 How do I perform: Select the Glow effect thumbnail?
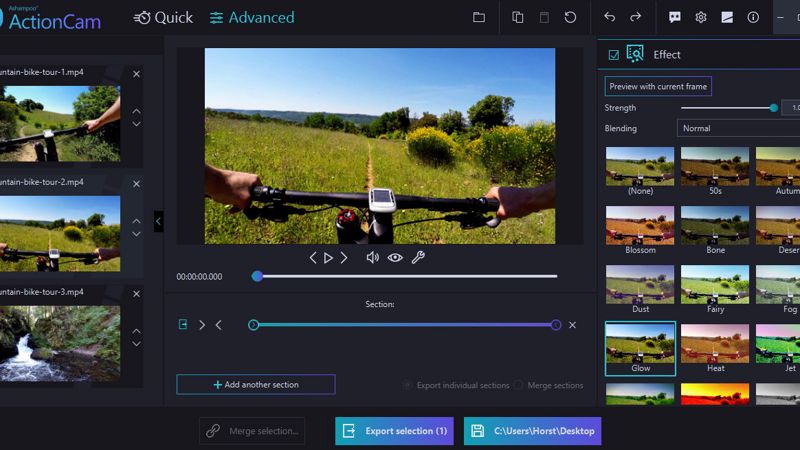pyautogui.click(x=640, y=348)
